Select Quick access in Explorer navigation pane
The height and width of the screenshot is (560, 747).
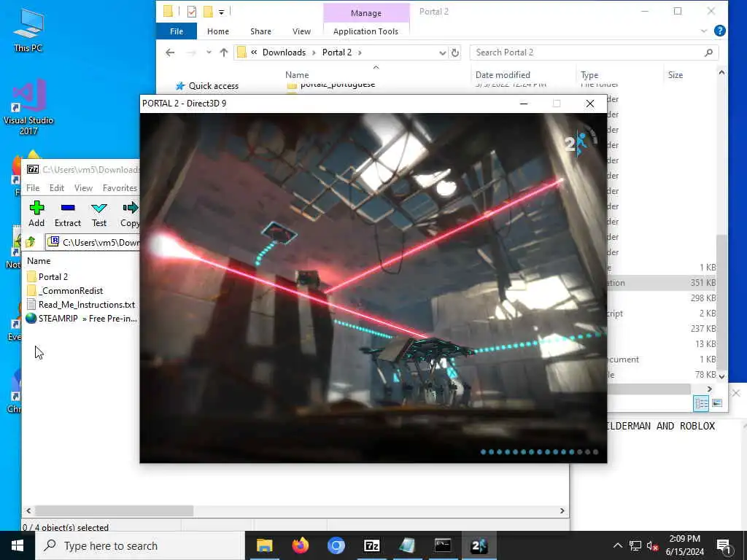point(213,86)
